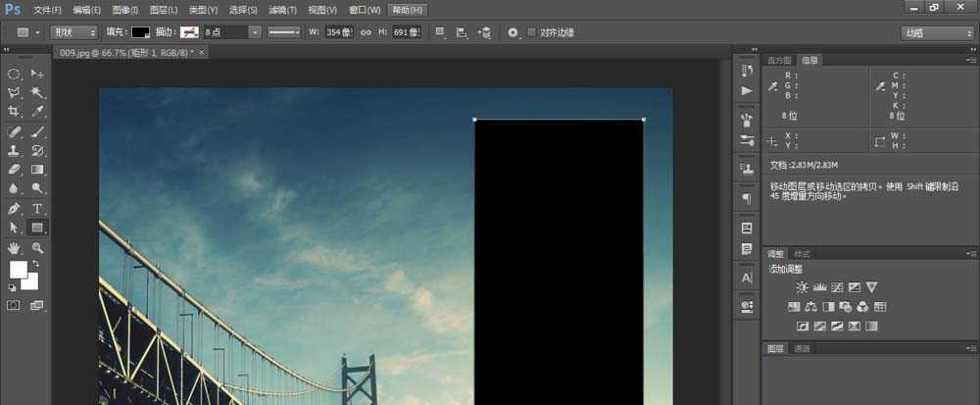Open the 动感 workspace dropdown
This screenshot has height=405, width=980.
(936, 32)
